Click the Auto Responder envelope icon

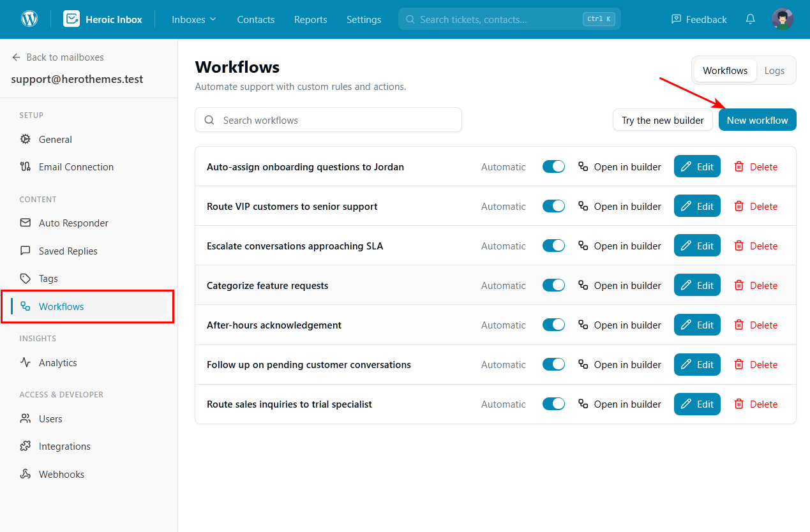click(26, 223)
